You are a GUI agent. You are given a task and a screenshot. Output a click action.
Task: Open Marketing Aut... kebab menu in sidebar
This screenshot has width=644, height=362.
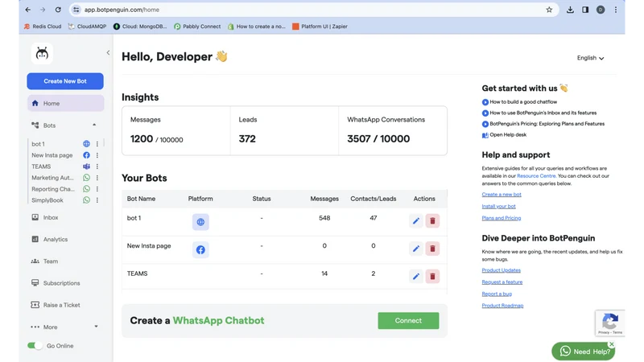97,178
